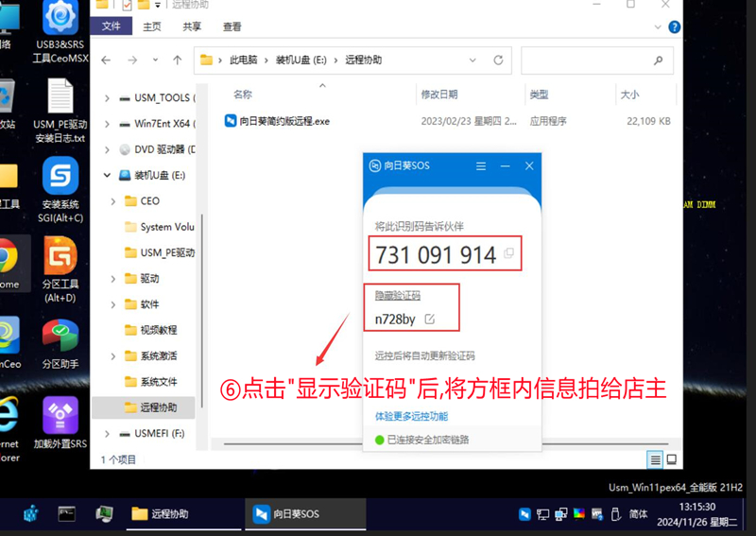Screen dimensions: 756x536
Task: Open the address bar history dropdown
Action: pyautogui.click(x=477, y=61)
